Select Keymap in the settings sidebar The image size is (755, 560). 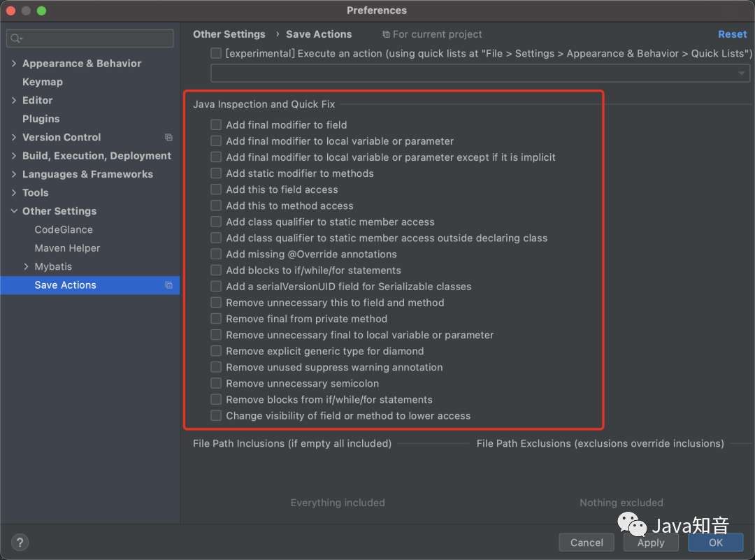point(43,82)
